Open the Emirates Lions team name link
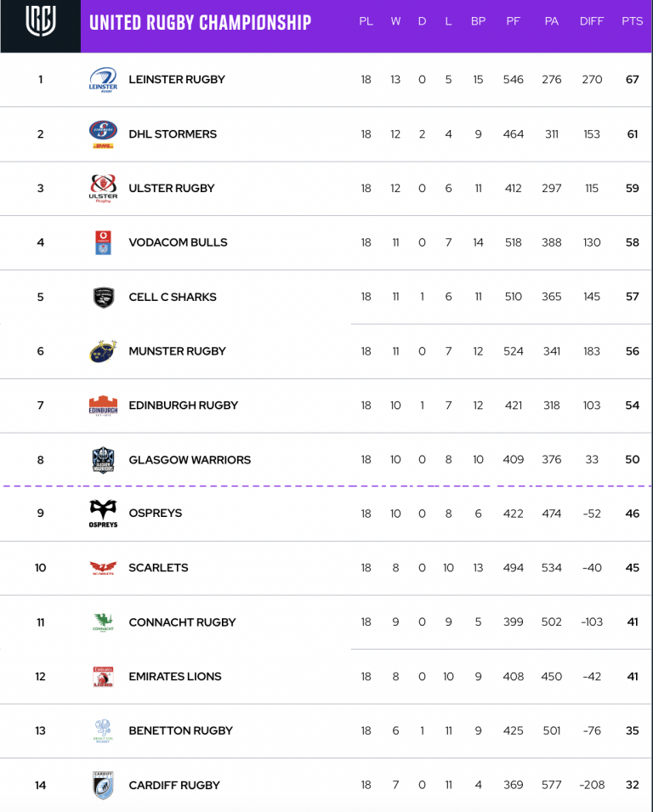 175,676
